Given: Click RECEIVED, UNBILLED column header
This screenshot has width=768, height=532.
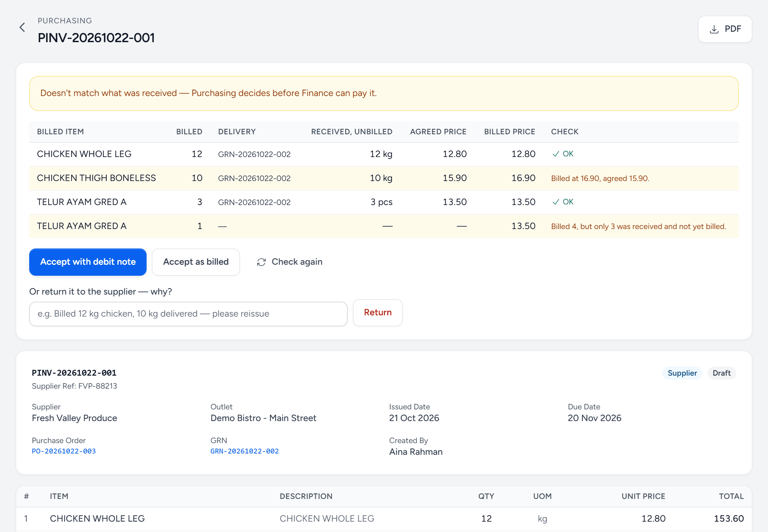Looking at the screenshot, I should point(352,132).
